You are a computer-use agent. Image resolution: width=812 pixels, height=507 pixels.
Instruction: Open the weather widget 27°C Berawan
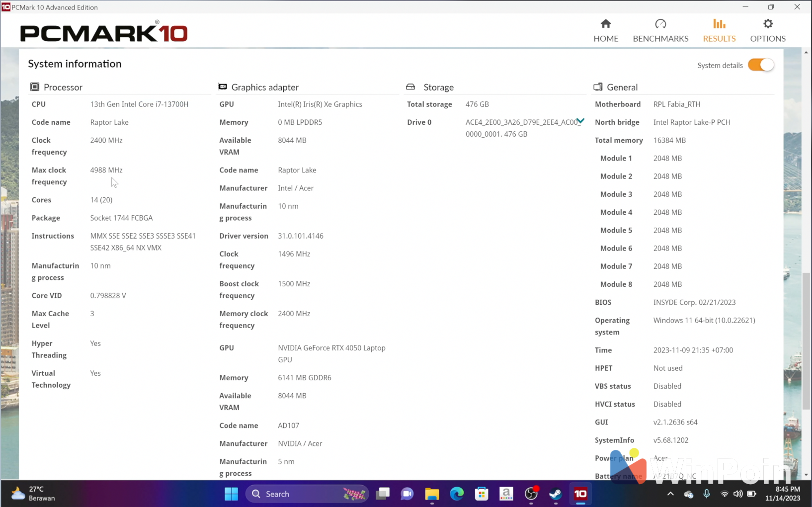tap(33, 494)
